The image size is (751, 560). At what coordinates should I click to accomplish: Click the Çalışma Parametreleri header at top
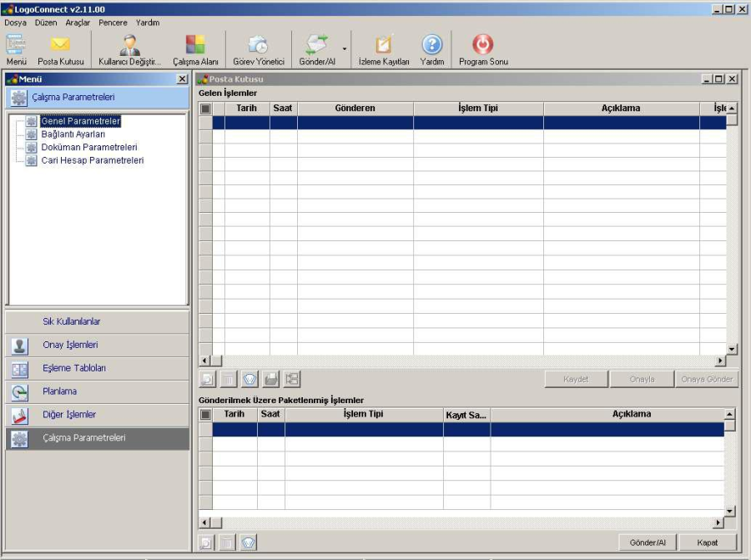tap(98, 98)
